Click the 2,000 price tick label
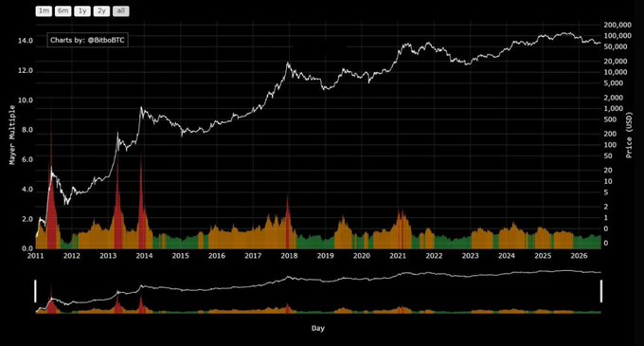This screenshot has height=346, width=644. tap(614, 98)
